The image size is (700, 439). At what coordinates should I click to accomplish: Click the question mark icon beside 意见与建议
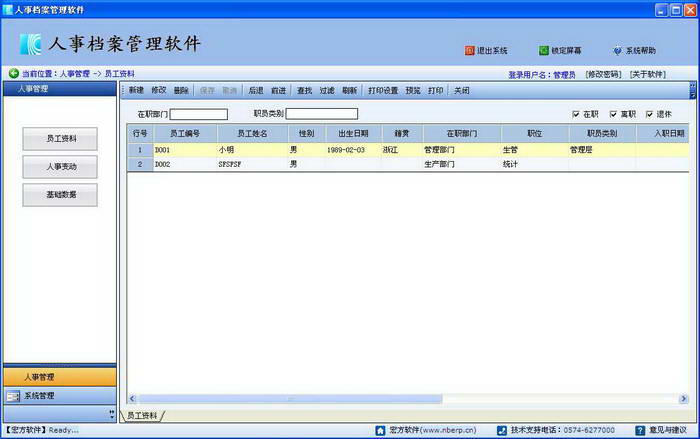[x=640, y=430]
